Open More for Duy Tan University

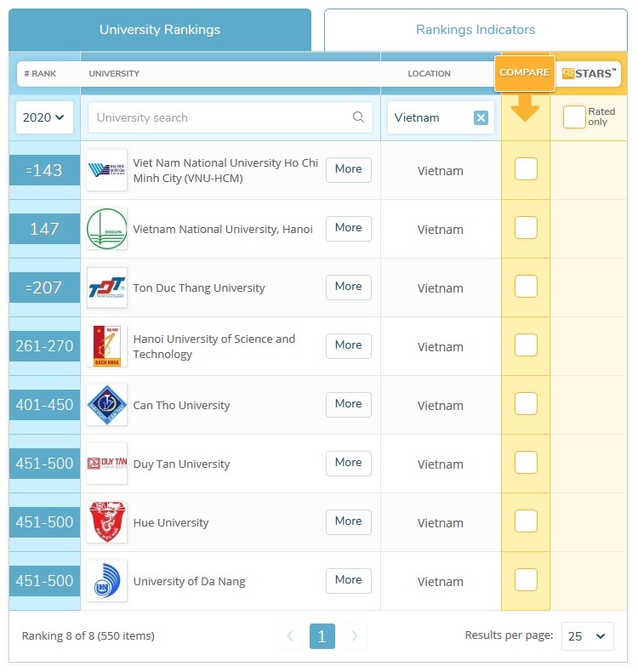(x=349, y=464)
